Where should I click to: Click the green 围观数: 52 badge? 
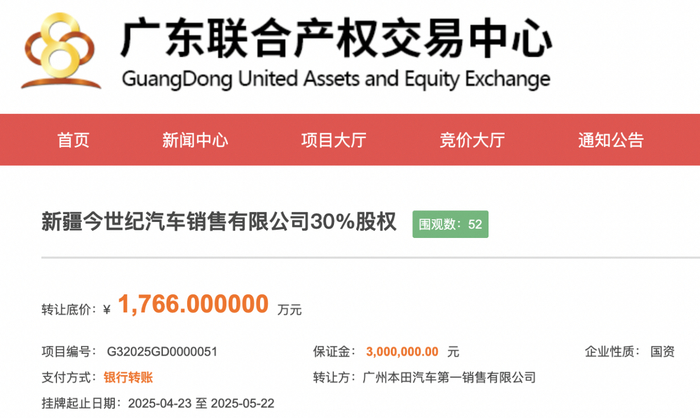pyautogui.click(x=451, y=224)
